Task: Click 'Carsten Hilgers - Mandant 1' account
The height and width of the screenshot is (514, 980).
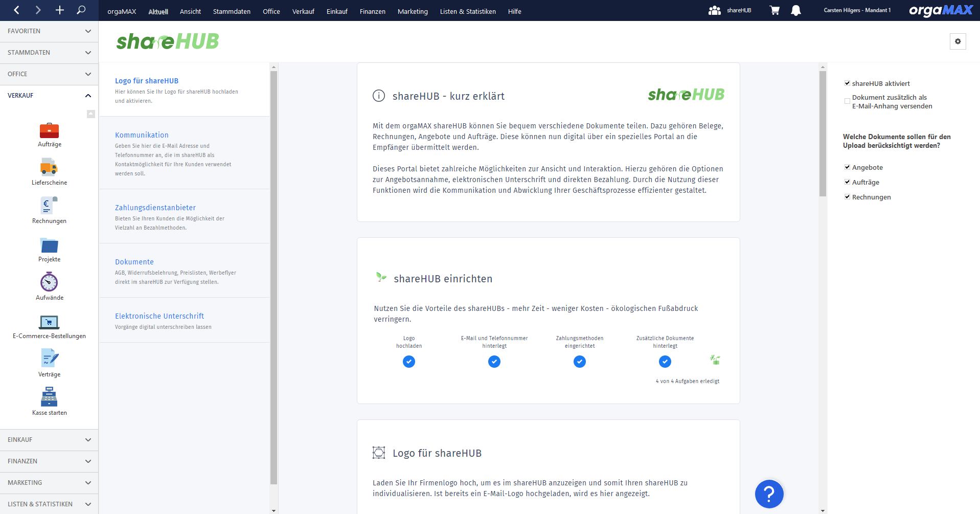Action: click(857, 10)
